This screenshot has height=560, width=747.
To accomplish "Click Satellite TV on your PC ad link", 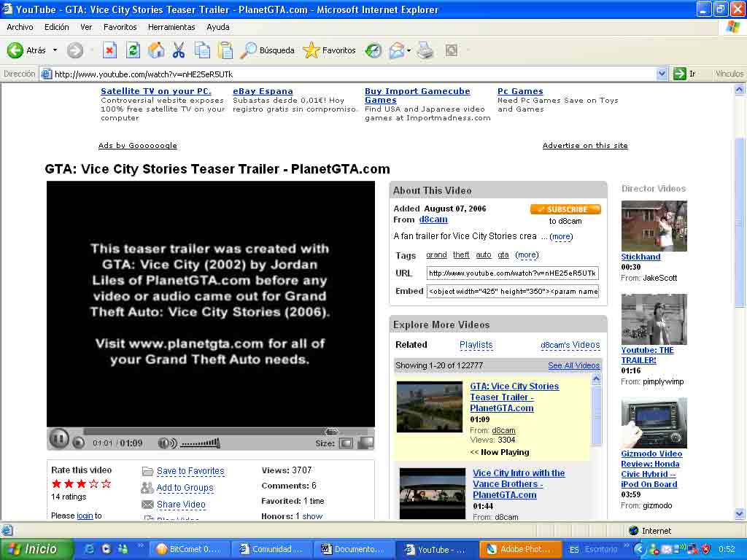I will pyautogui.click(x=156, y=91).
